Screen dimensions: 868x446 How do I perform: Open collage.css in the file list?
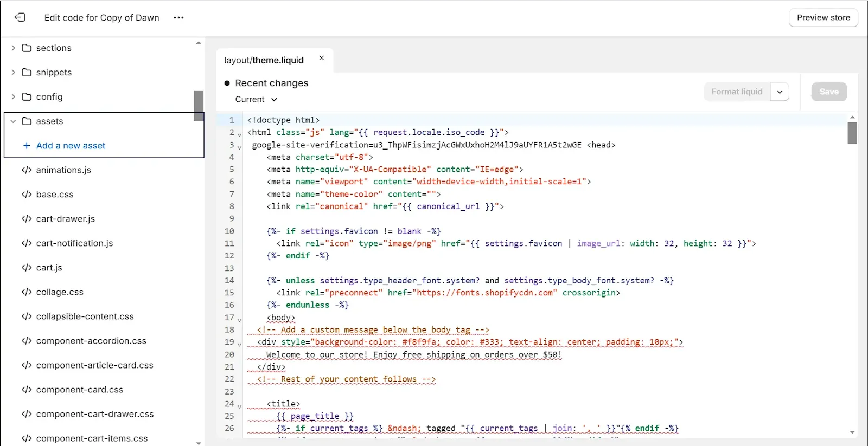click(60, 292)
